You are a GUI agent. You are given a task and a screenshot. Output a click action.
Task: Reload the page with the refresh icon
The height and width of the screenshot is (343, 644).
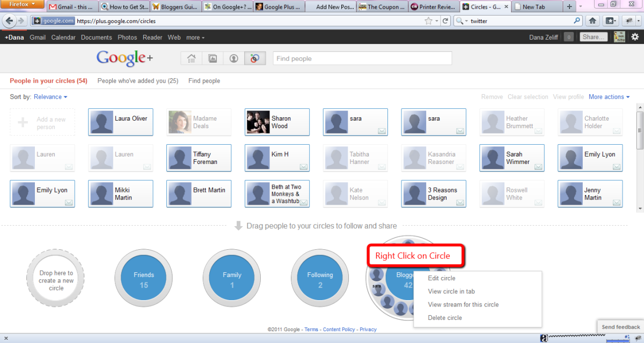point(445,21)
